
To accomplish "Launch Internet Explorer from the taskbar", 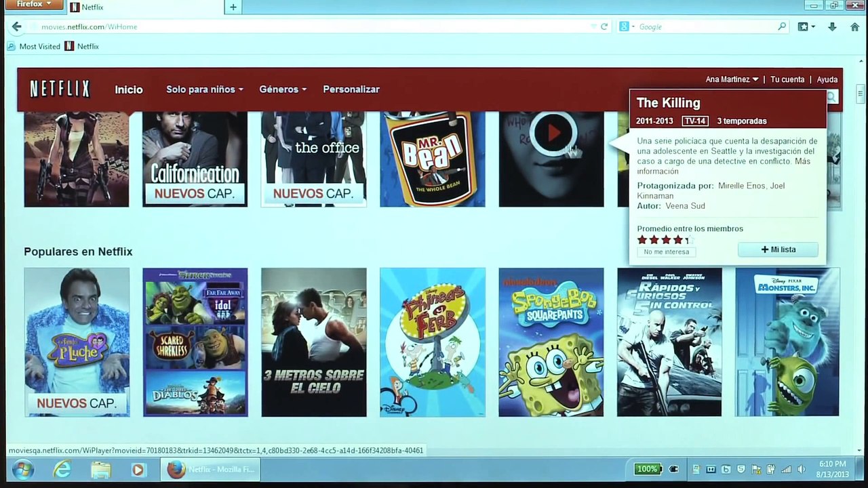I will pos(62,469).
